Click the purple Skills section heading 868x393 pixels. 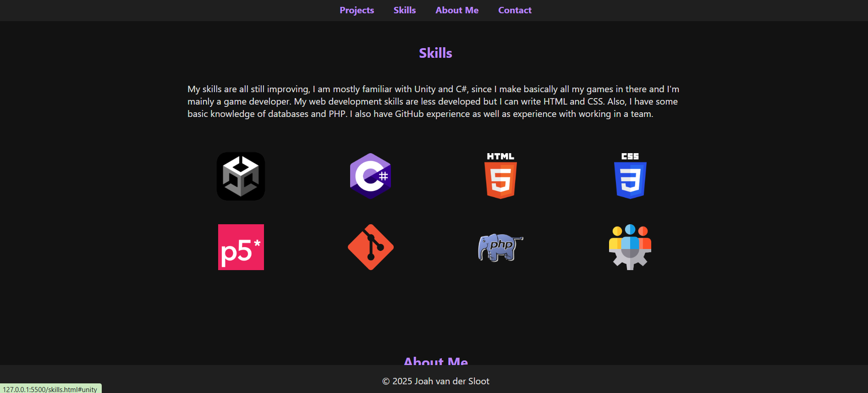coord(435,53)
